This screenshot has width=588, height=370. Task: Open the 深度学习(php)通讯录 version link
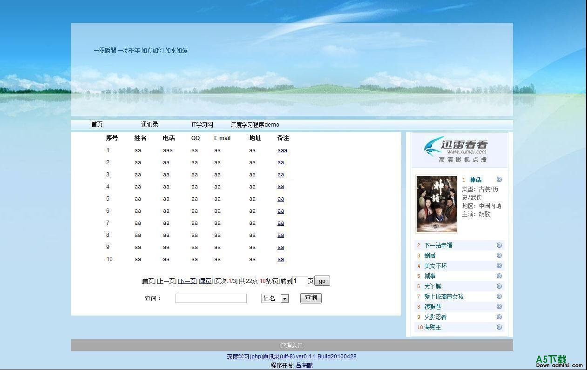(292, 357)
